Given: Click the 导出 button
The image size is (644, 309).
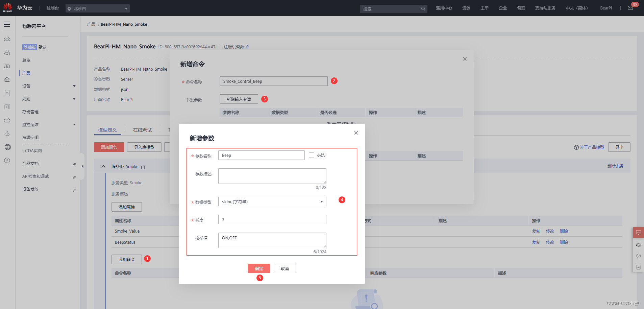Looking at the screenshot, I should click(x=619, y=147).
